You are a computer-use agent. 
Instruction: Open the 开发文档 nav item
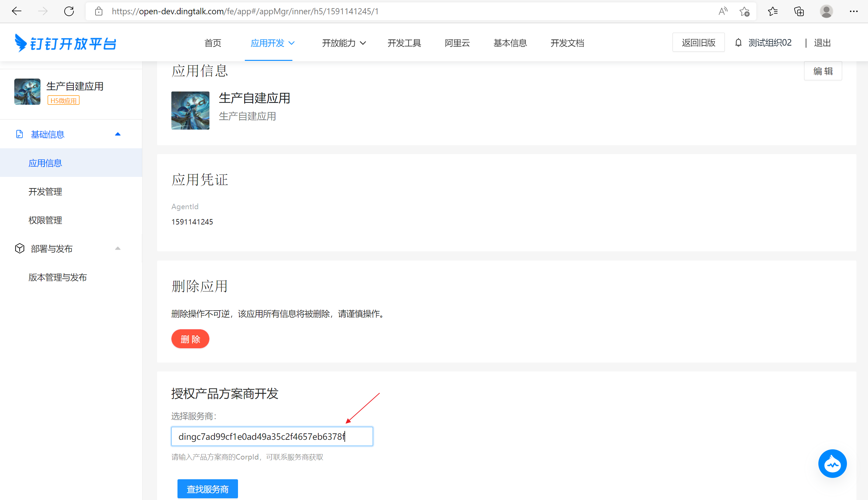[567, 43]
